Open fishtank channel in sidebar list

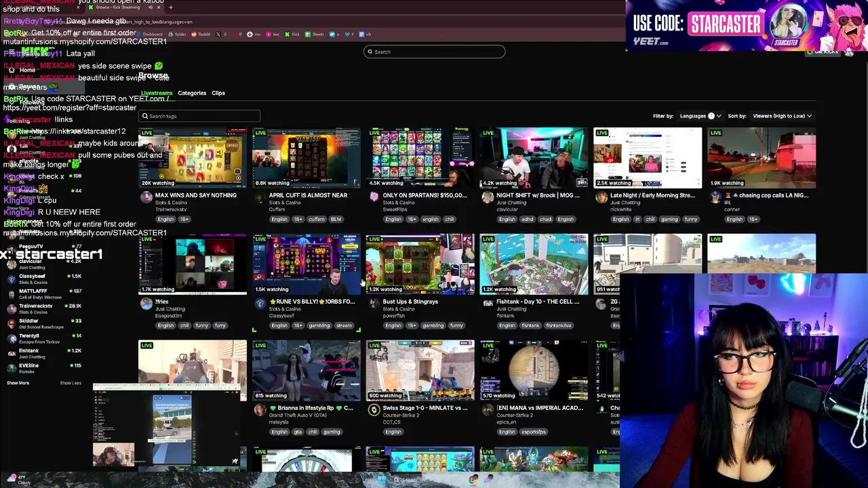(x=44, y=353)
